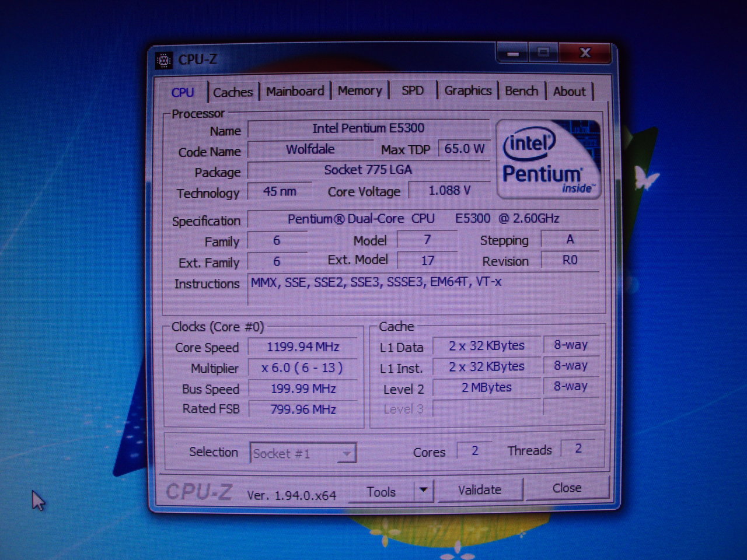Click the Model value 7
Image resolution: width=747 pixels, height=560 pixels.
[x=427, y=240]
